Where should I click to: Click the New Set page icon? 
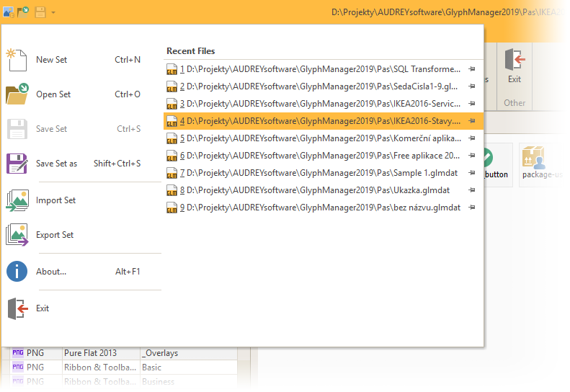click(x=16, y=60)
